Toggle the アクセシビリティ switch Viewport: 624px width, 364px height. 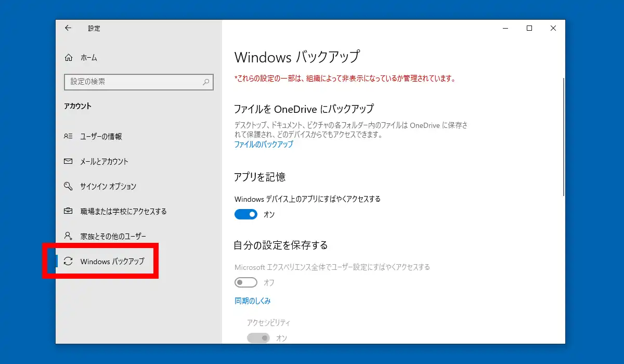click(258, 338)
